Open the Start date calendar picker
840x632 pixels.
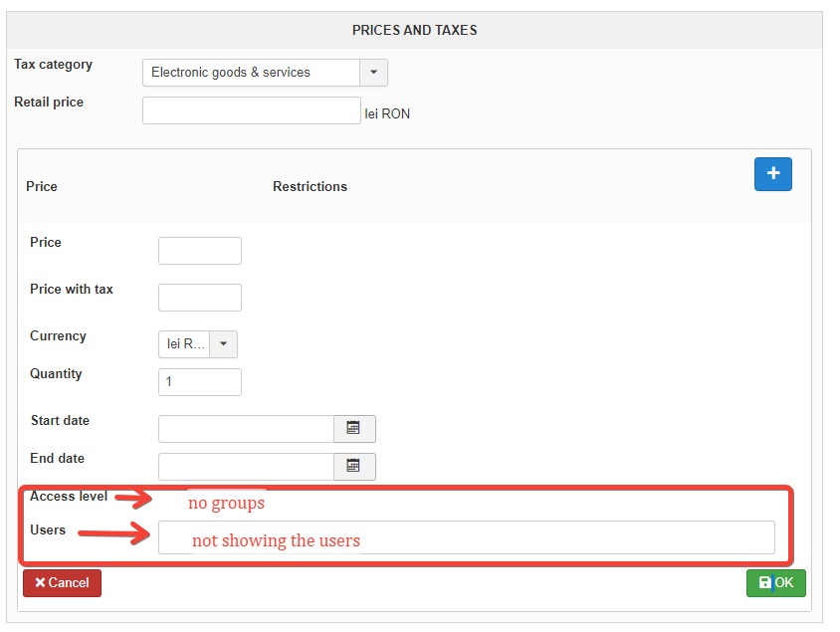353,429
